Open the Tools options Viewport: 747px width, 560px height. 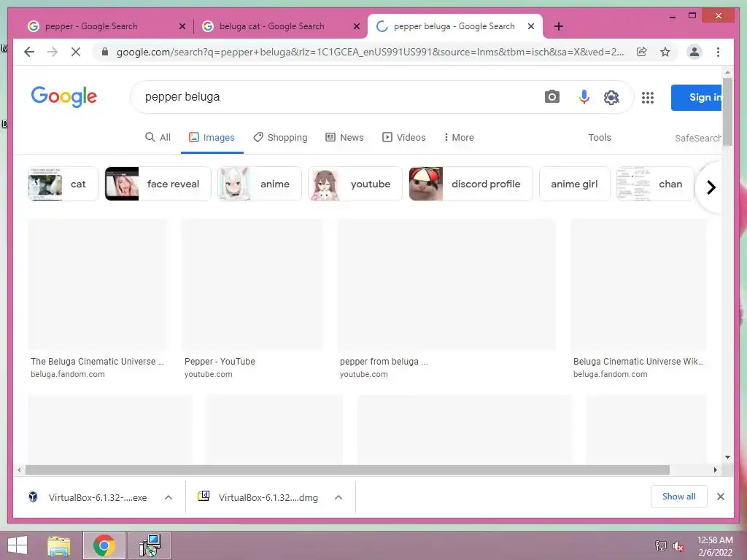[600, 137]
